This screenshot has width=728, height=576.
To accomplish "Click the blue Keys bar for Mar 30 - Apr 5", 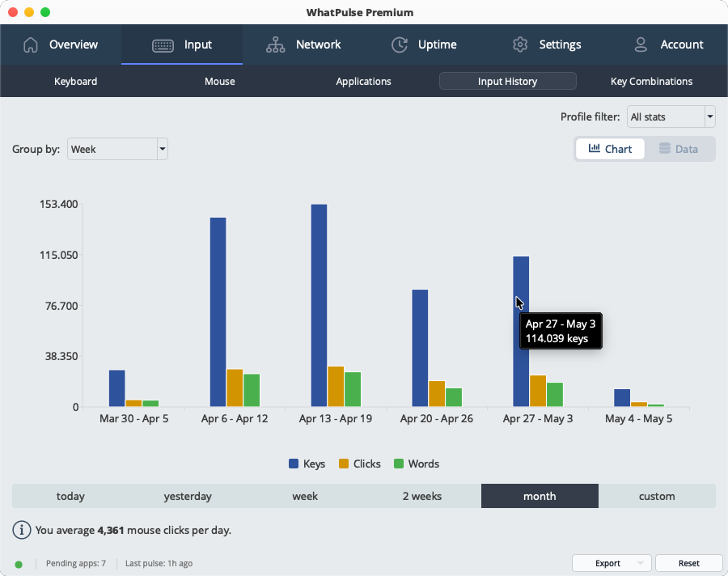I will tap(117, 388).
